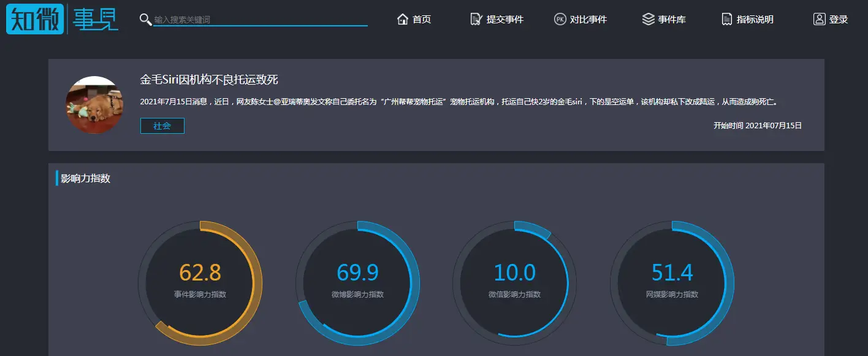Open the 首页 menu item
868x356 pixels.
pyautogui.click(x=422, y=20)
